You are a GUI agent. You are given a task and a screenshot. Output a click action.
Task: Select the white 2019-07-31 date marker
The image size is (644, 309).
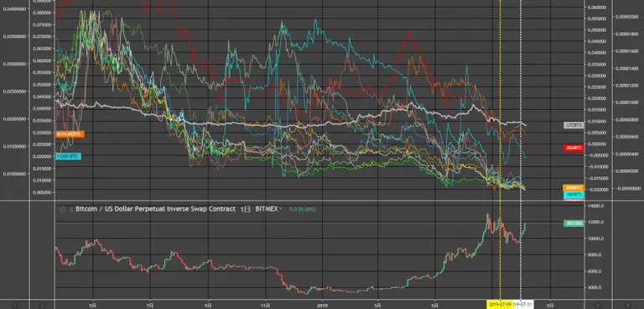point(523,305)
